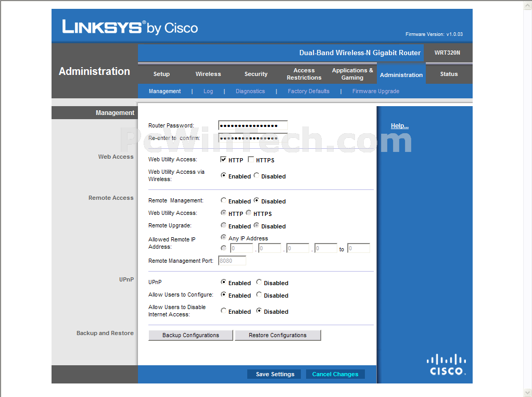Click the large Administration page heading
Screen dimensions: 532x397
(94, 71)
